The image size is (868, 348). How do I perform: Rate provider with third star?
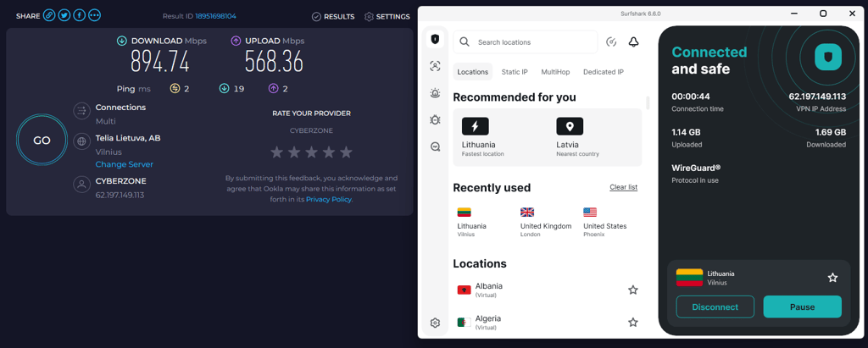coord(311,152)
